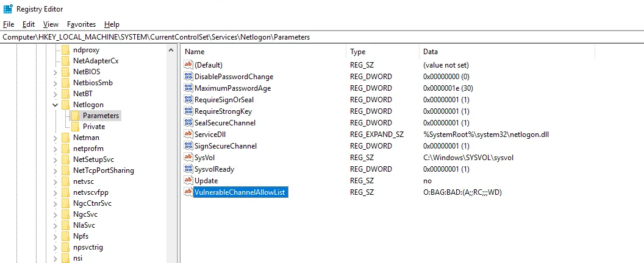The height and width of the screenshot is (263, 644).
Task: Expand the netprofm tree node
Action: coord(55,149)
